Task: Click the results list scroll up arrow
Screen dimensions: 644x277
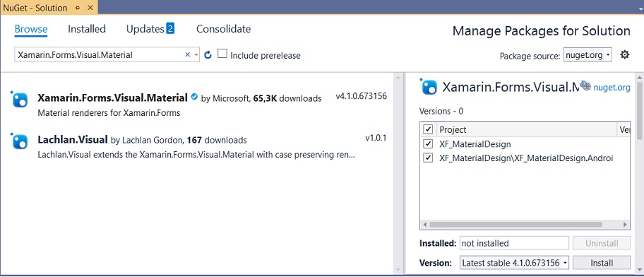Action: [398, 77]
